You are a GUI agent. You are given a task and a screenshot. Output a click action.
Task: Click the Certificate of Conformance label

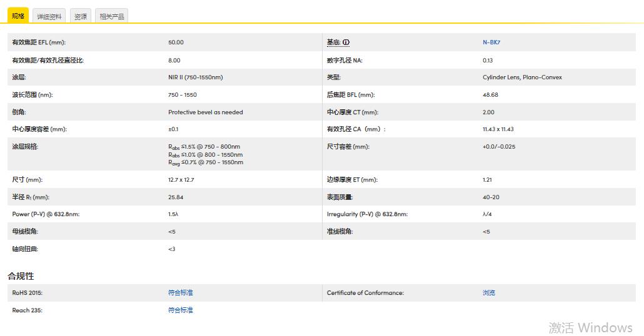(x=365, y=292)
